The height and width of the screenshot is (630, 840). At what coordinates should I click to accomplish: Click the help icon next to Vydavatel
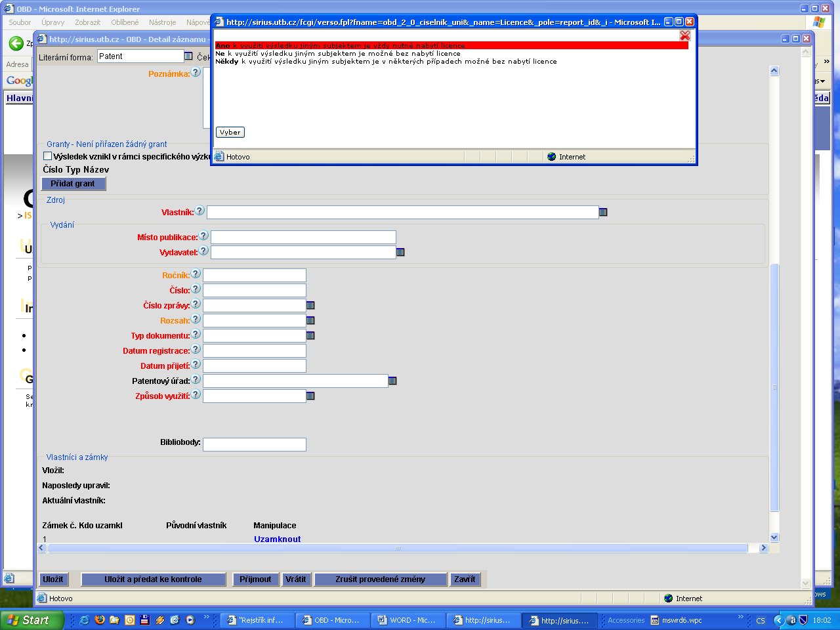click(203, 251)
